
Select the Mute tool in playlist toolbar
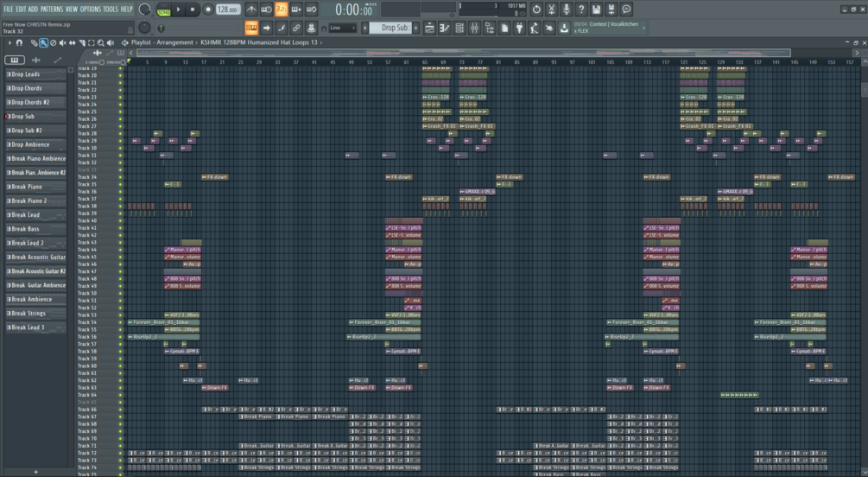click(x=62, y=42)
